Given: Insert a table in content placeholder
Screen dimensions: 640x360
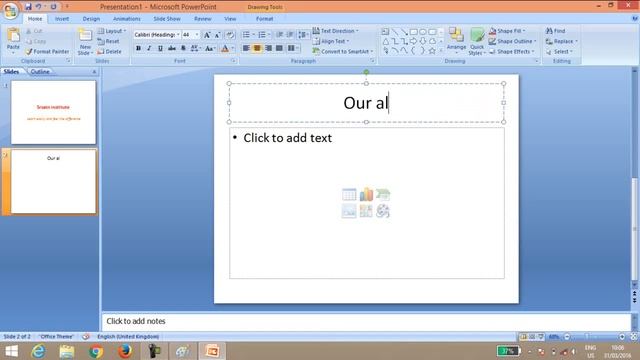Looking at the screenshot, I should click(349, 194).
